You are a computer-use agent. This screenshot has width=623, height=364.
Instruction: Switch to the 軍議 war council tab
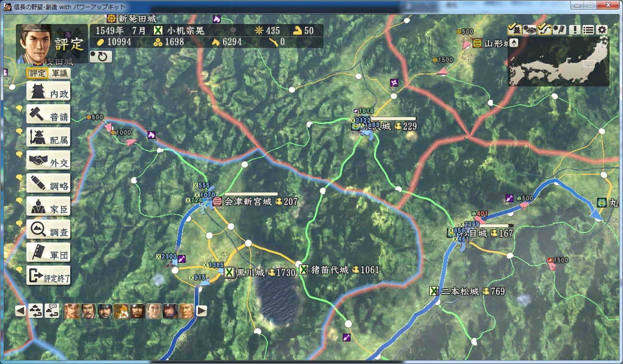click(60, 73)
